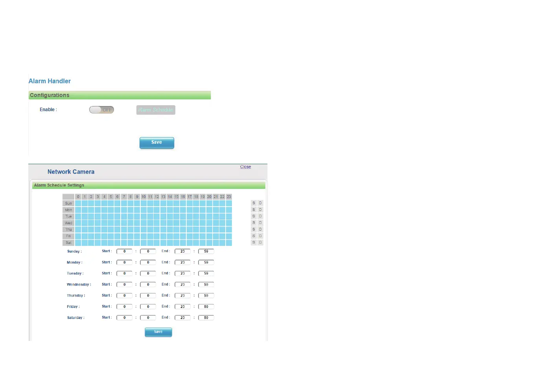Click the D button for Thu row

tap(260, 229)
